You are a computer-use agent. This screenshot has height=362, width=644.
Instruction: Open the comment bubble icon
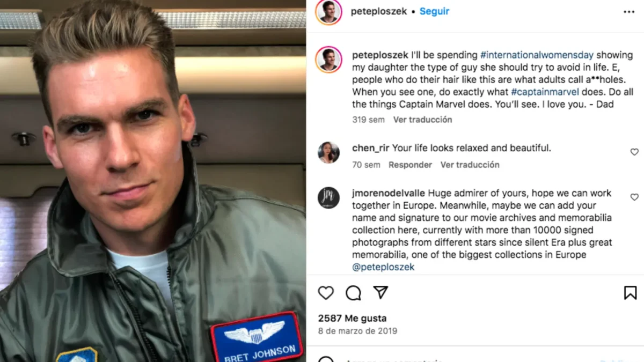(x=353, y=293)
